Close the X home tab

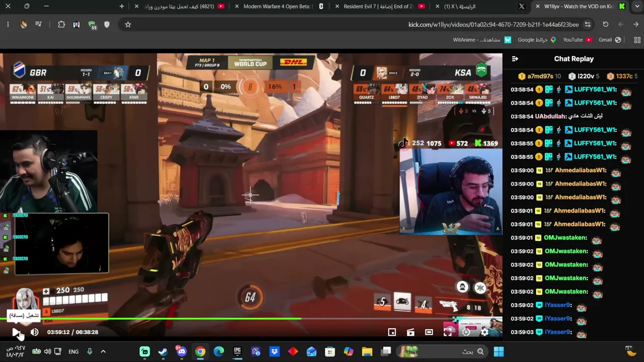click(437, 7)
